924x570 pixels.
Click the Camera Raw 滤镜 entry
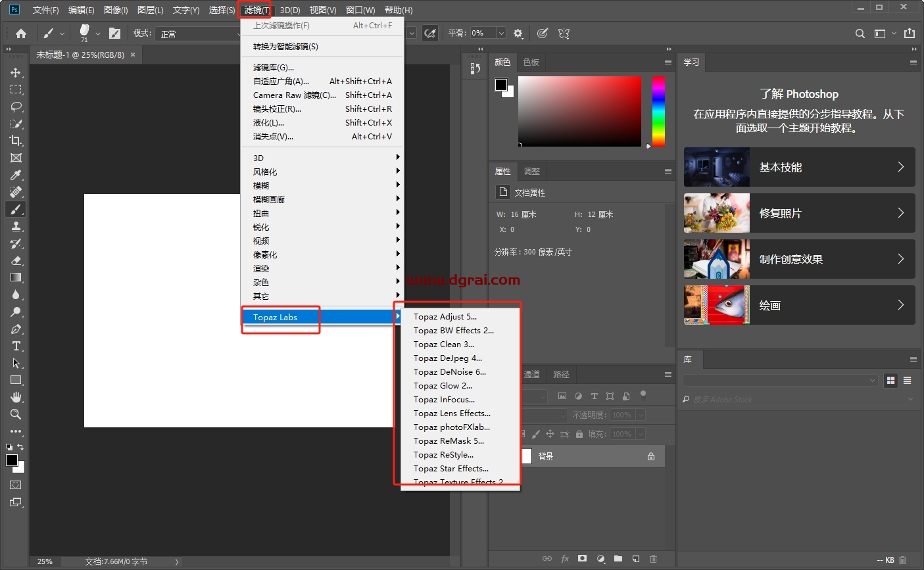point(322,95)
